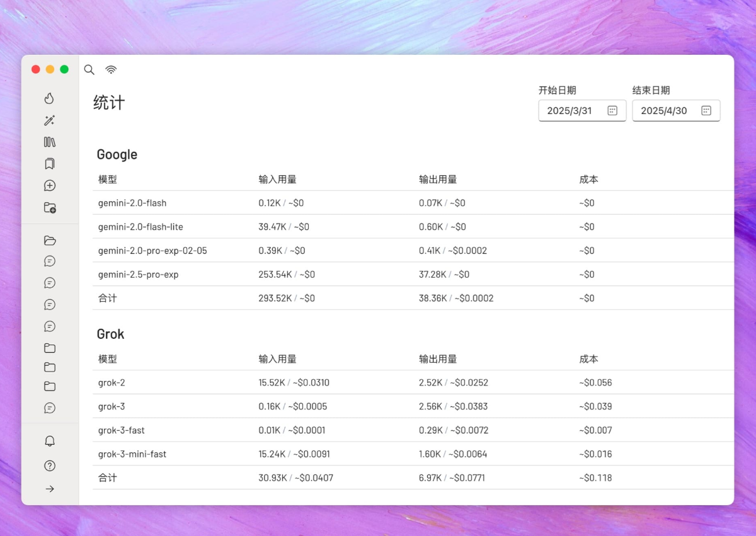The width and height of the screenshot is (756, 536).
Task: Select the magic wand sidebar icon
Action: 50,120
